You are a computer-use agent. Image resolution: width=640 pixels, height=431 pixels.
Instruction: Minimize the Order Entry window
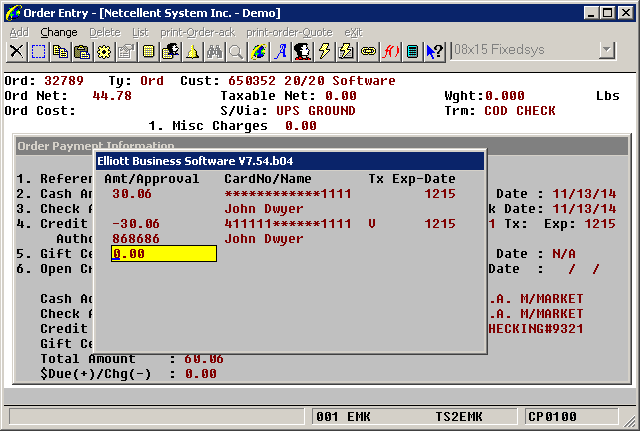pos(591,13)
